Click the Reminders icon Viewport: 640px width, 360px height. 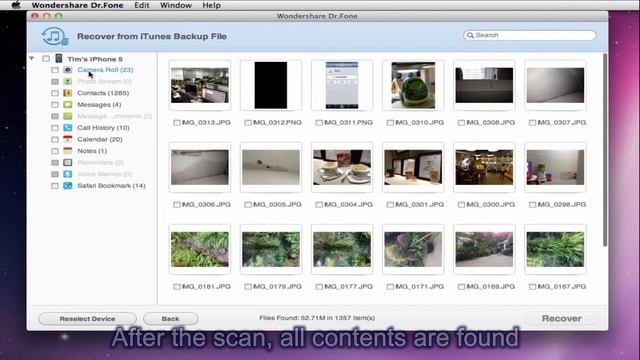tap(68, 162)
